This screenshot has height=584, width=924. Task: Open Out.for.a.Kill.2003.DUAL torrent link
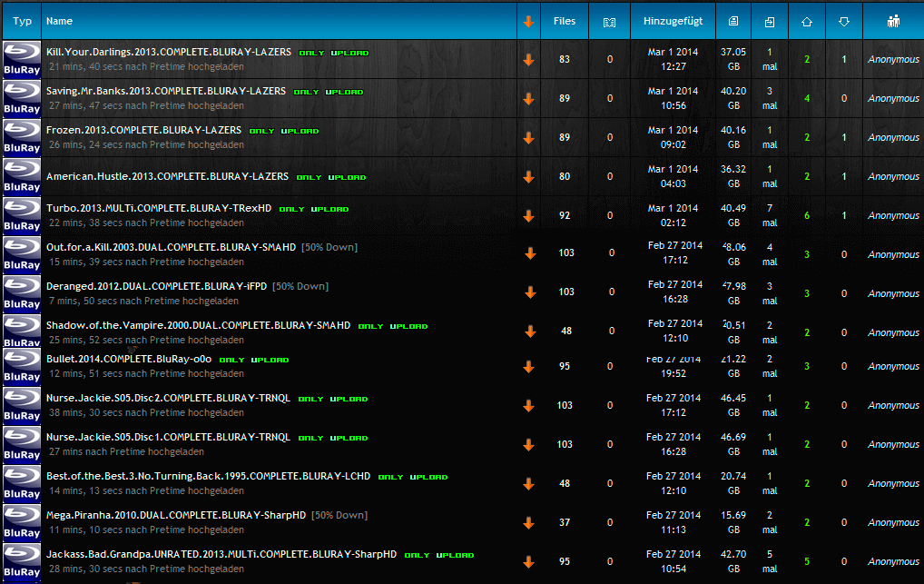[171, 247]
